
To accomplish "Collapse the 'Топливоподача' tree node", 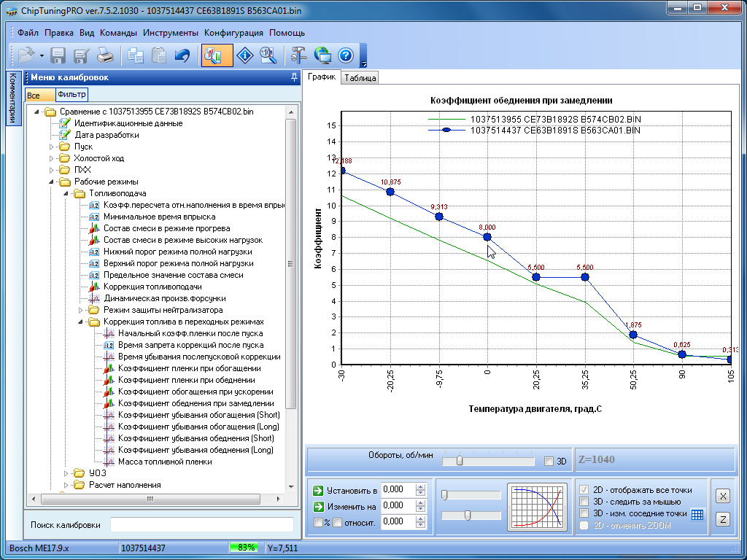I will (x=66, y=193).
